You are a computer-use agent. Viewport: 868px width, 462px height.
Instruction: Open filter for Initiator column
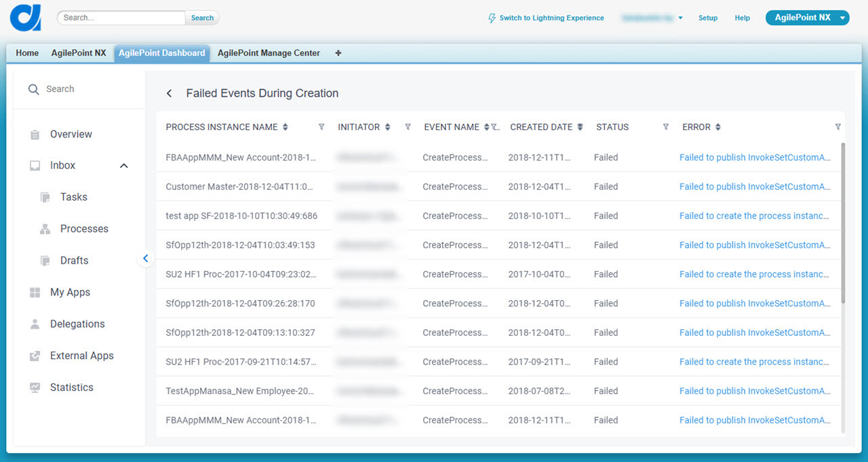pos(408,127)
